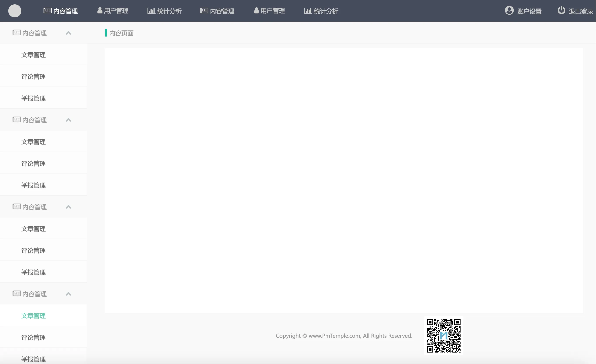Image resolution: width=596 pixels, height=364 pixels.
Task: Collapse the second 内容管理 sidebar group
Action: pos(68,120)
